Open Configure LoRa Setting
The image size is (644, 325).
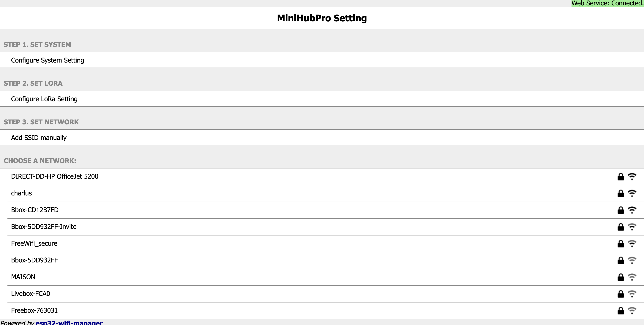click(44, 99)
